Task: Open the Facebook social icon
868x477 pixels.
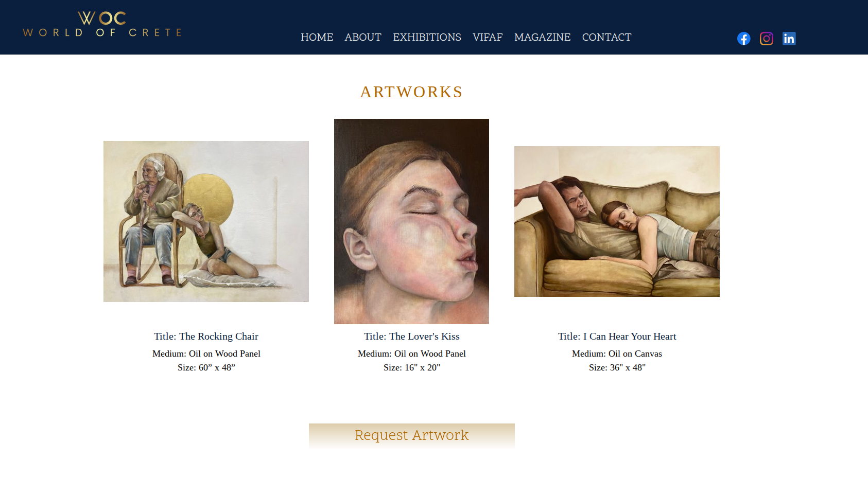Action: pyautogui.click(x=743, y=39)
